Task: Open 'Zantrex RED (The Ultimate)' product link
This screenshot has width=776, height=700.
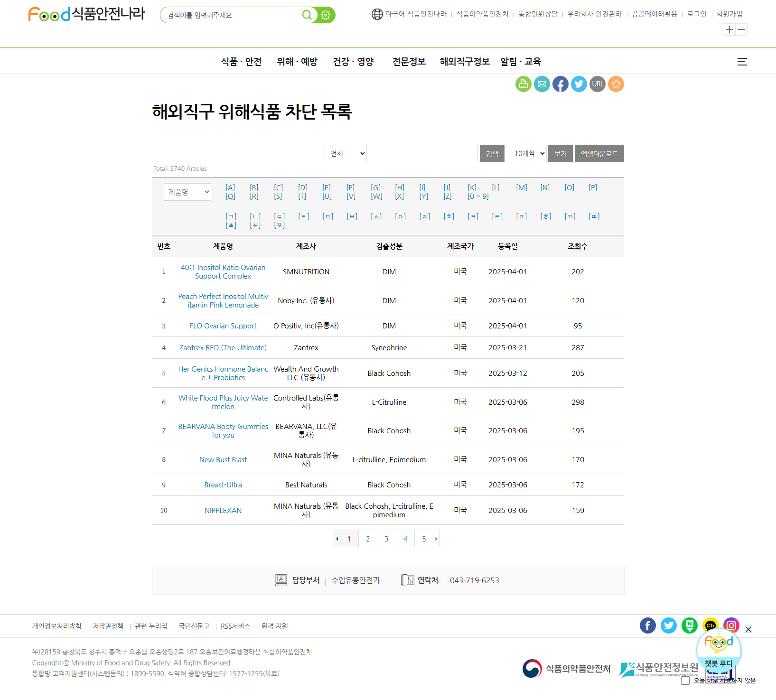Action: (x=223, y=347)
